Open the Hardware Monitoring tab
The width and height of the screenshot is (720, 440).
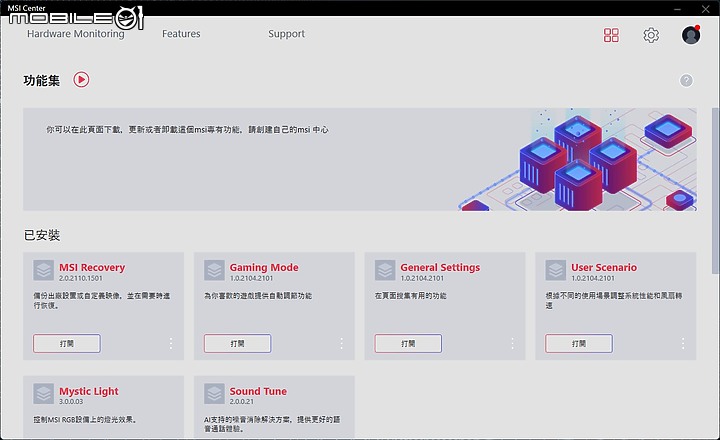point(75,34)
